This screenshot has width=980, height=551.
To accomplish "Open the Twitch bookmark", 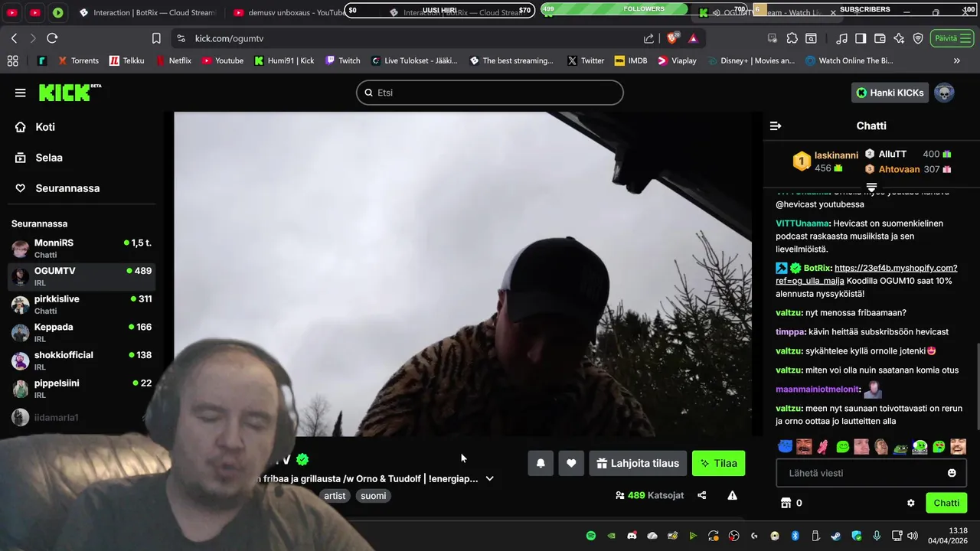I will pyautogui.click(x=342, y=60).
